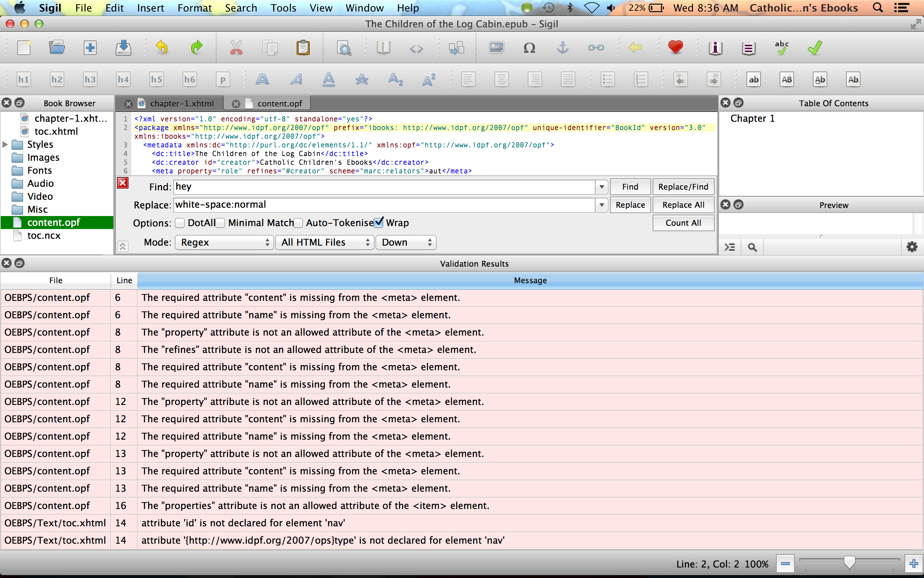Screen dimensions: 924x578
Task: Undo the last edit with the yellow arrow
Action: (x=162, y=48)
